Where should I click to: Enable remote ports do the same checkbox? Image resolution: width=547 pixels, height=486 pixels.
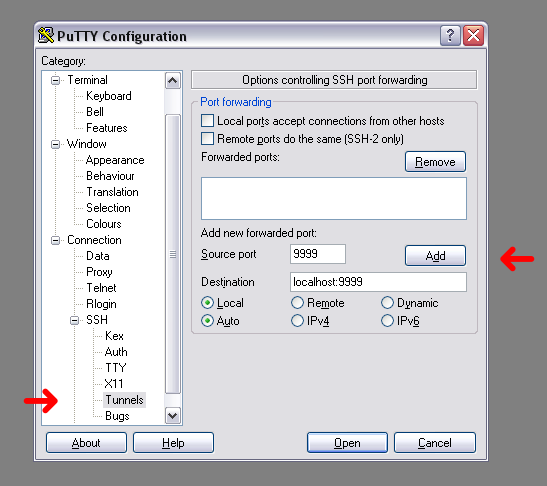(x=207, y=139)
